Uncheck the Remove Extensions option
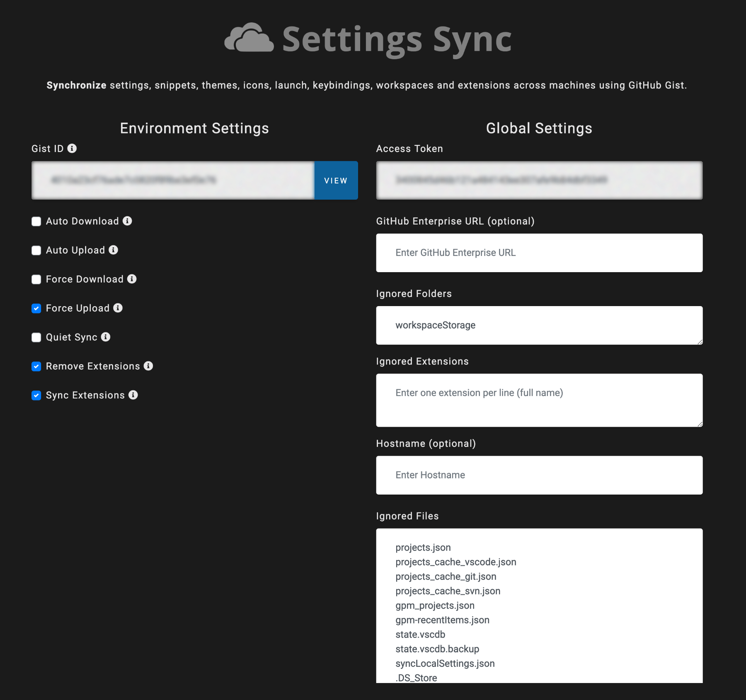746x700 pixels. coord(36,366)
